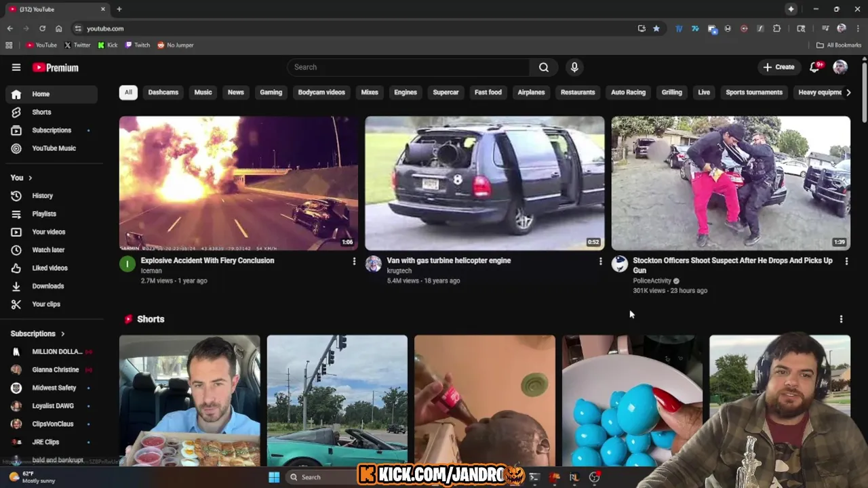The image size is (868, 488).
Task: Open the Kick bookmark
Action: point(108,45)
